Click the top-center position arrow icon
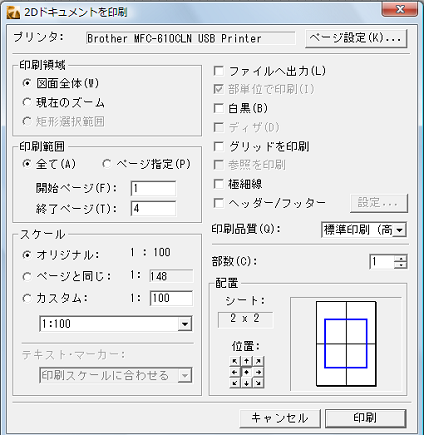 [x=247, y=361]
